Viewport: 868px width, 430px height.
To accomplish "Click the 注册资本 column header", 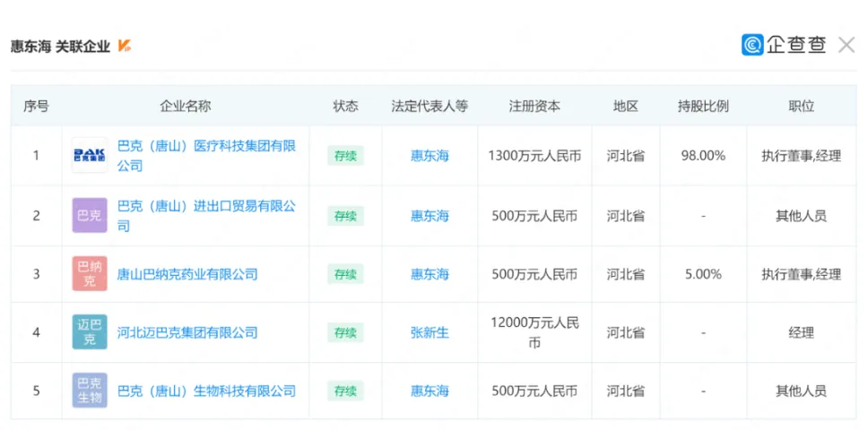I will point(534,106).
